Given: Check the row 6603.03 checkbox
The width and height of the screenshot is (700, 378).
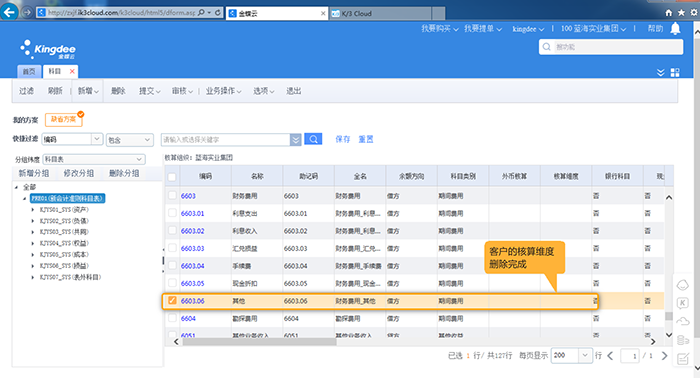Looking at the screenshot, I should pos(172,248).
